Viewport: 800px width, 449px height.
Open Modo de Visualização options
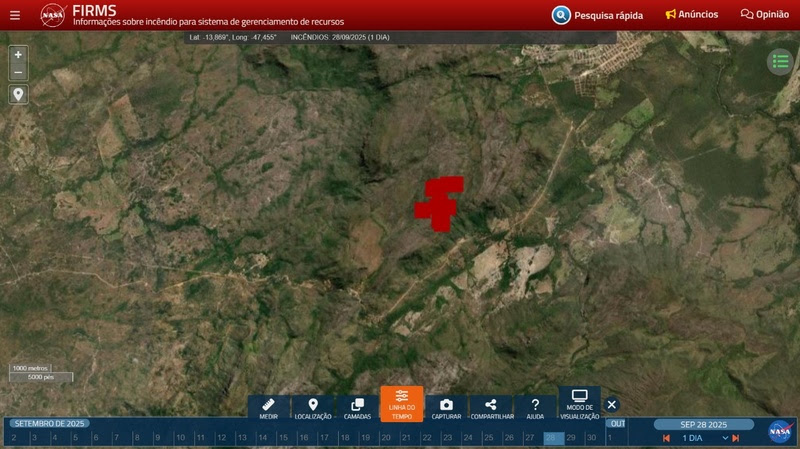(580, 404)
